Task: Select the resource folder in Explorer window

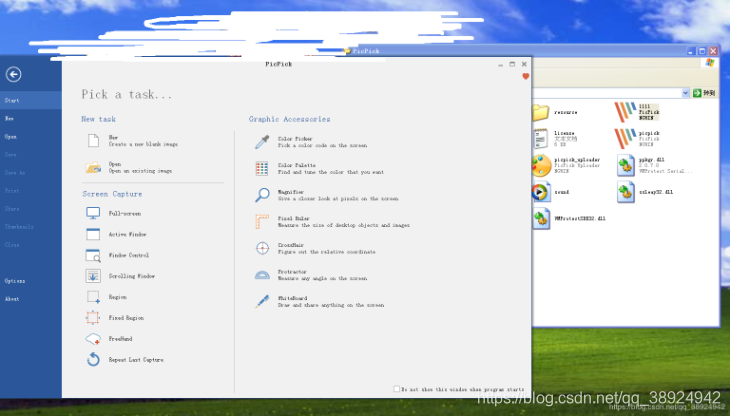Action: pos(555,112)
